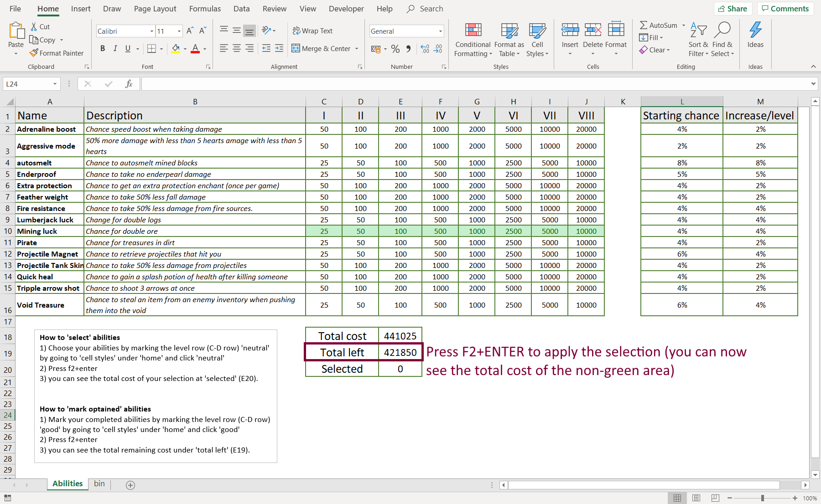
Task: Click the Orientation text angle icon
Action: pyautogui.click(x=266, y=31)
